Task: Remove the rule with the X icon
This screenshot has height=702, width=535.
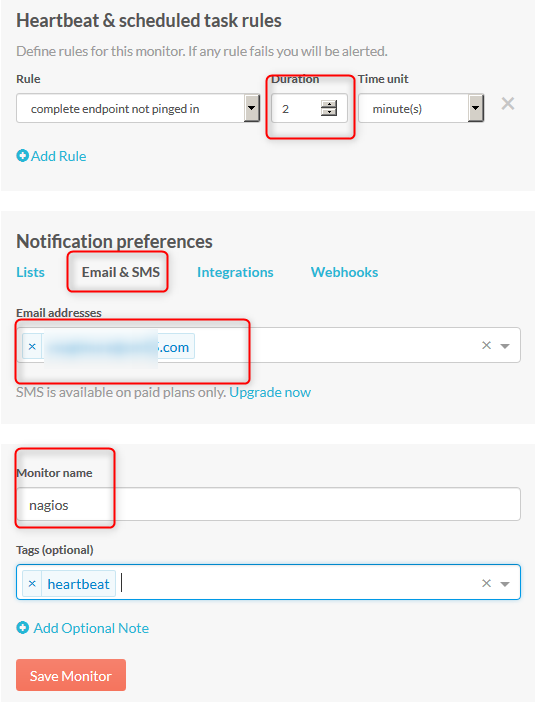Action: point(508,104)
